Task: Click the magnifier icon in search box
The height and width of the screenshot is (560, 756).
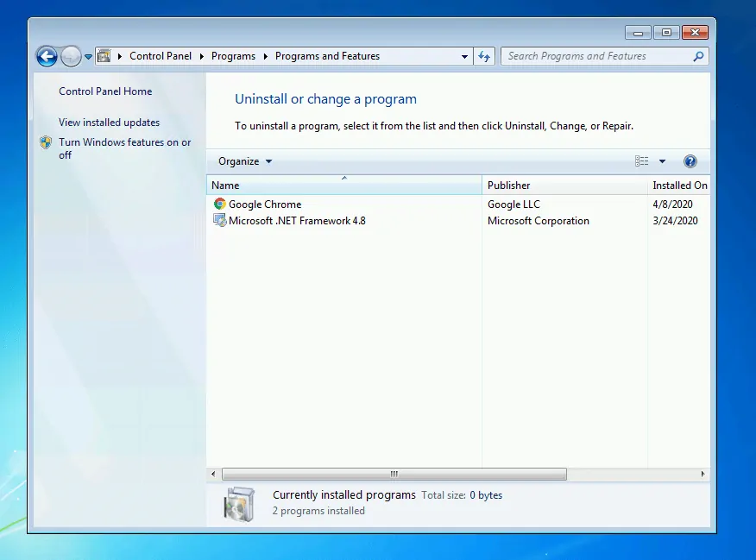Action: point(696,55)
